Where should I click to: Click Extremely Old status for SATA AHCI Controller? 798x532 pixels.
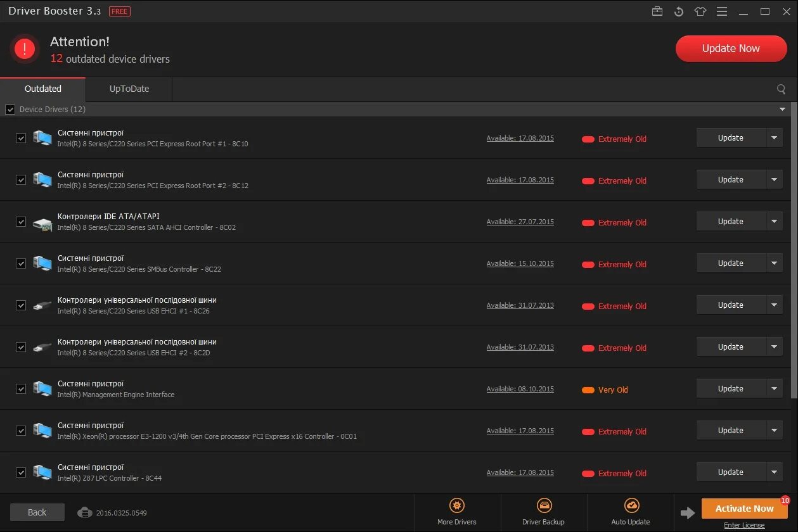point(614,223)
